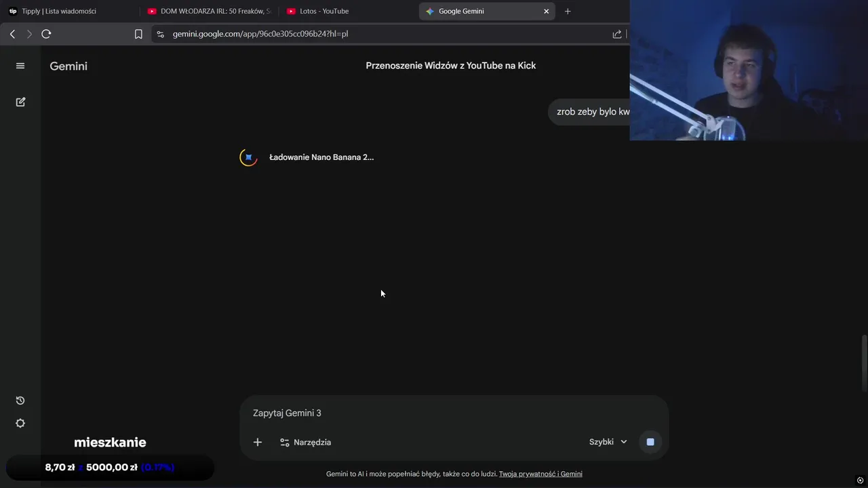The height and width of the screenshot is (488, 868).
Task: Stop the response generation
Action: [650, 442]
